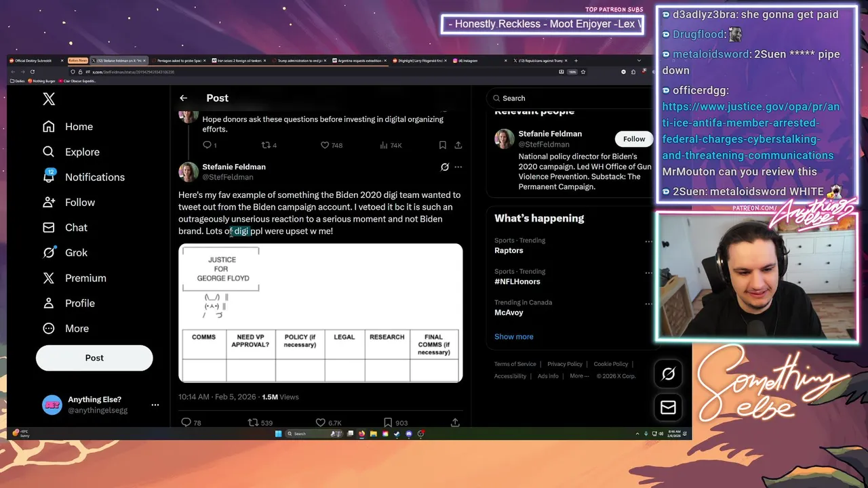Go back using the Post arrow
The image size is (868, 488).
tap(183, 98)
